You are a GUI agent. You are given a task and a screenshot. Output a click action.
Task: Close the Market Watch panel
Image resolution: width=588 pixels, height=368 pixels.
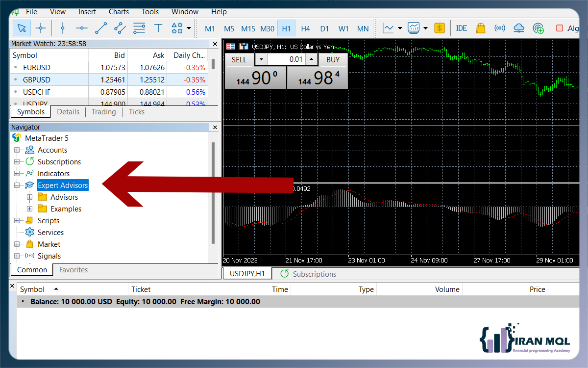click(x=215, y=44)
